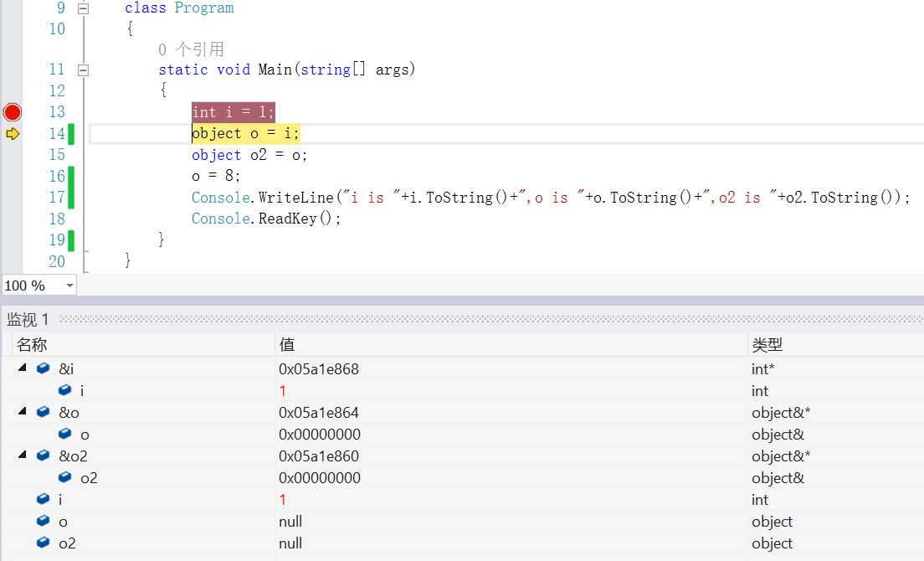Collapse the &o watch entry
Screen dimensions: 924x561
23,411
